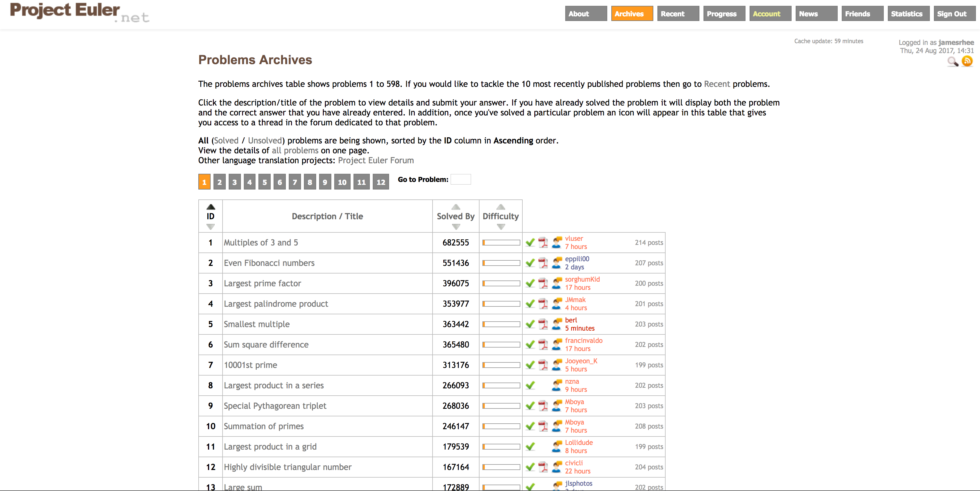
Task: Open PDF icon for Highly divisible triangular number
Action: (543, 467)
